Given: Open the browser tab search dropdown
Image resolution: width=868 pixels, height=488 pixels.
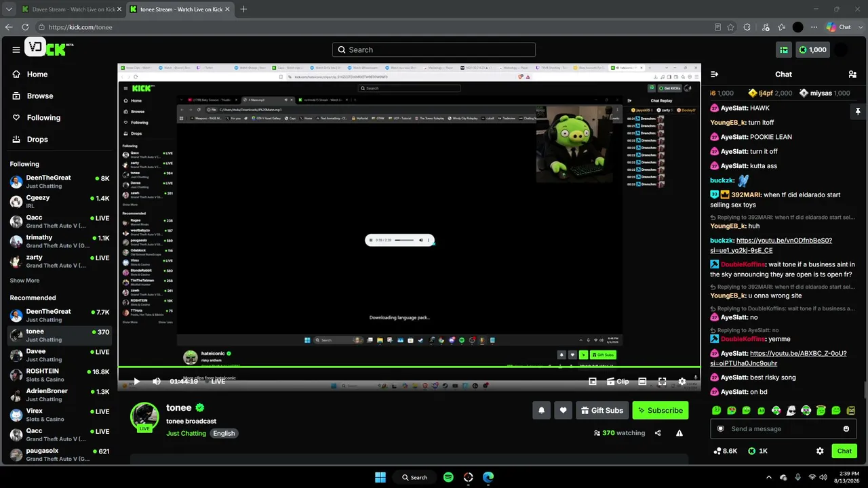Looking at the screenshot, I should 8,9.
